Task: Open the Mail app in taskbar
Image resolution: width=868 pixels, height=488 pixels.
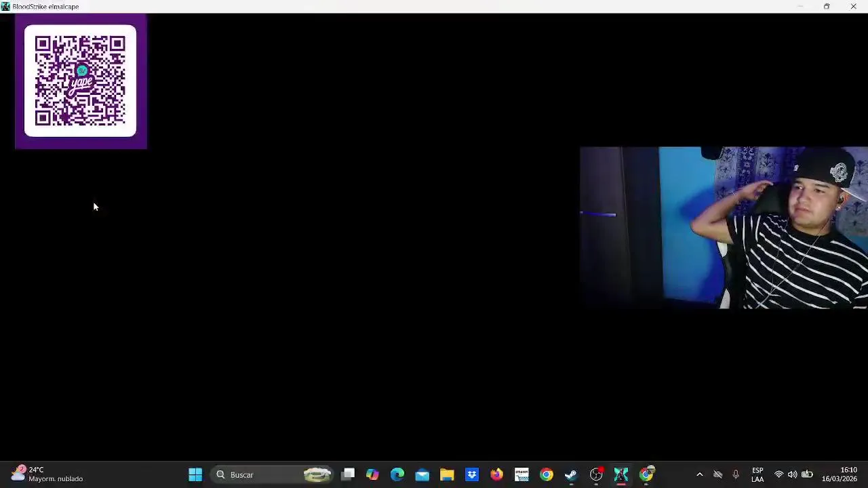Action: point(422,474)
